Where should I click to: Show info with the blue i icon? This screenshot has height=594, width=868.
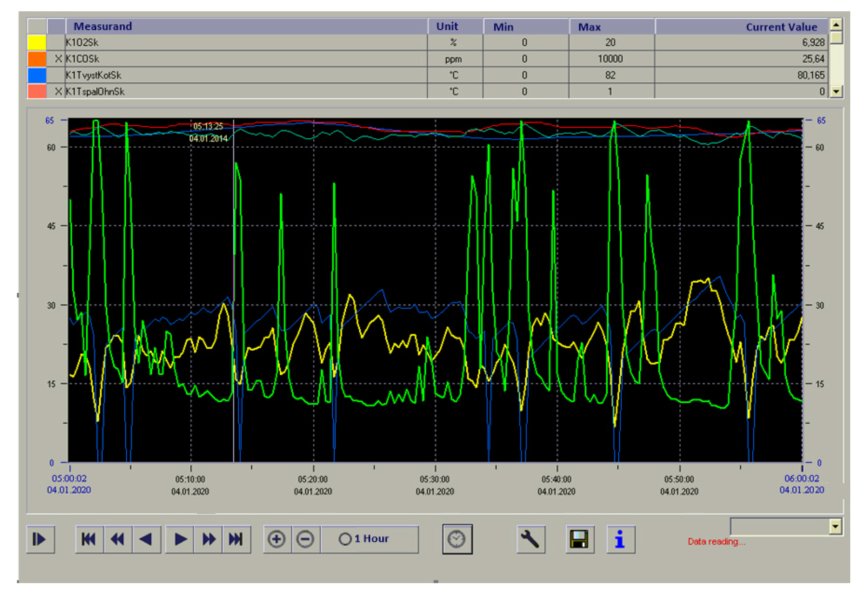620,539
